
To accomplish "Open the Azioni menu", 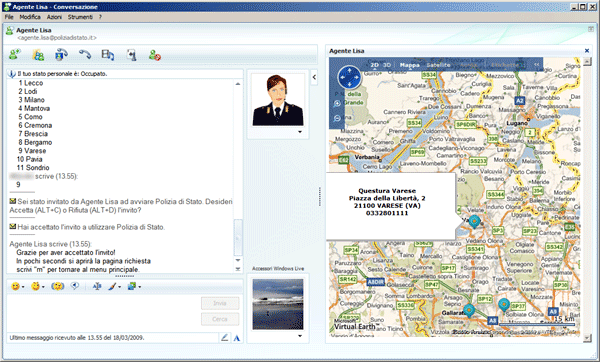I will (x=54, y=17).
